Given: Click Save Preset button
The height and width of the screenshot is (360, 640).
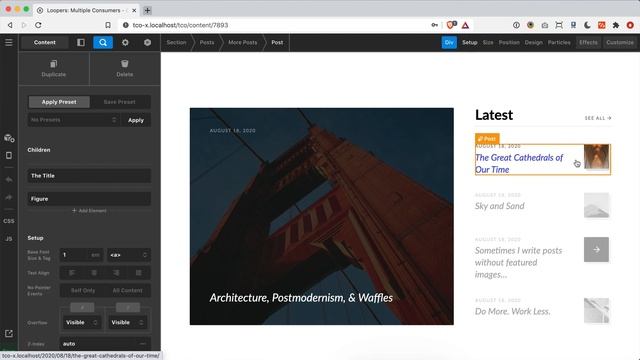Looking at the screenshot, I should pos(120,102).
